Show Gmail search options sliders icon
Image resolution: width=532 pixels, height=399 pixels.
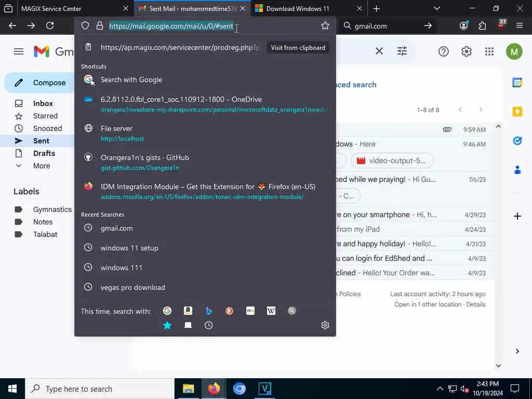pos(402,51)
